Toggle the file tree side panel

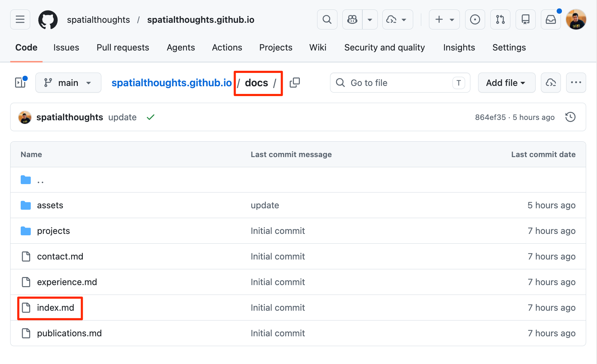(x=20, y=83)
